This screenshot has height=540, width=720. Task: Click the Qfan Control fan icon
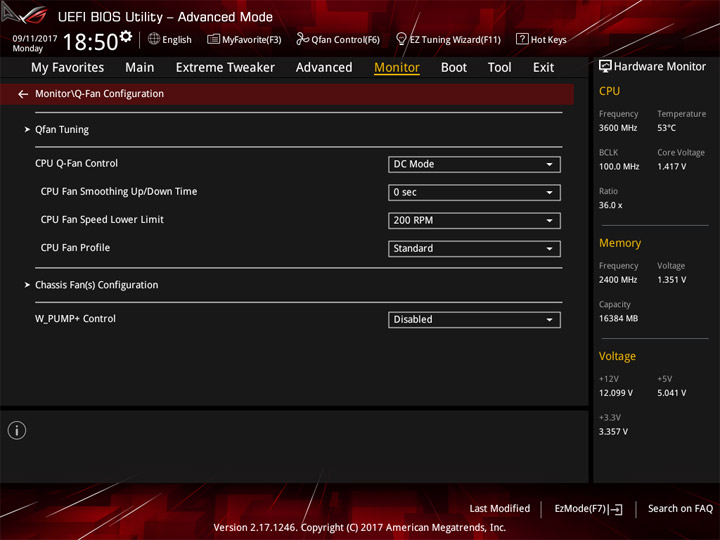pos(302,39)
